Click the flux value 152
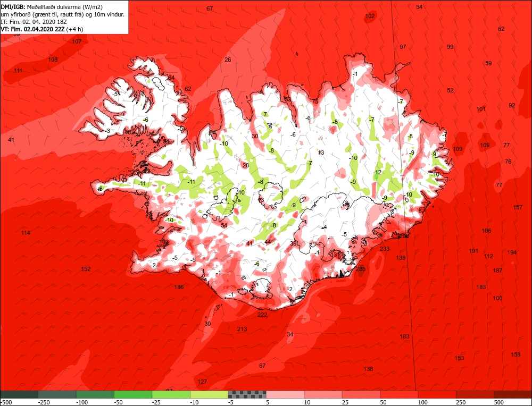The height and width of the screenshot is (406, 532). coord(86,269)
